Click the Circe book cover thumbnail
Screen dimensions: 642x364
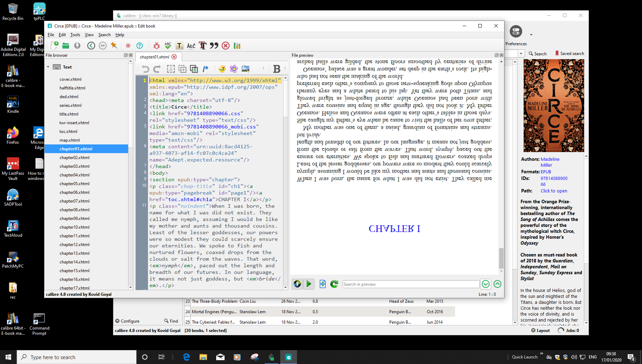point(554,106)
